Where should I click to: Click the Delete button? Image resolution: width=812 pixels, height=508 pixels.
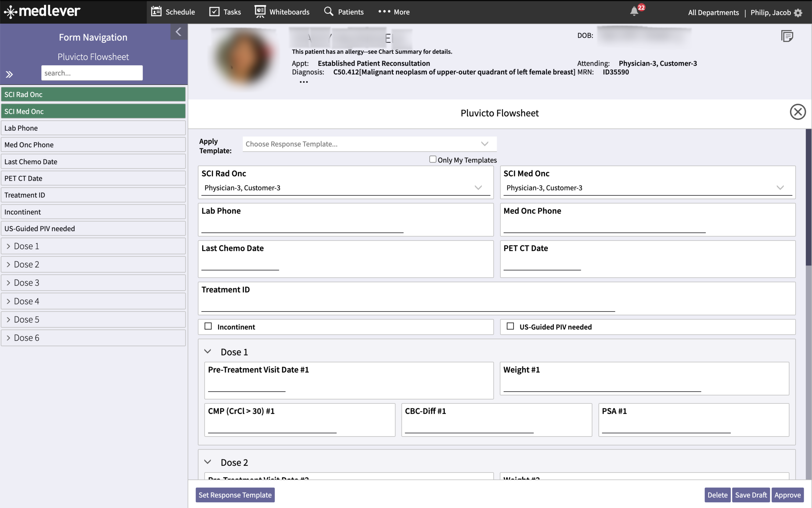point(717,495)
